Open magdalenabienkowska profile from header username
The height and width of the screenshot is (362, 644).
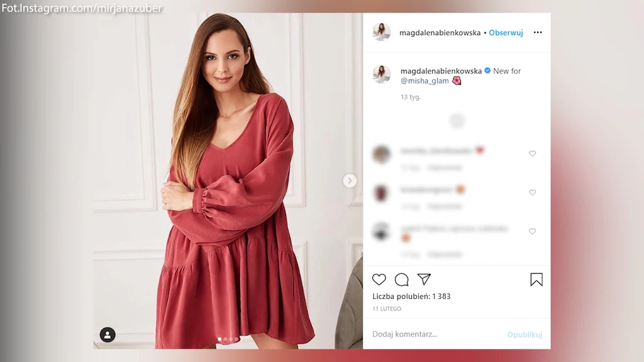click(x=440, y=33)
